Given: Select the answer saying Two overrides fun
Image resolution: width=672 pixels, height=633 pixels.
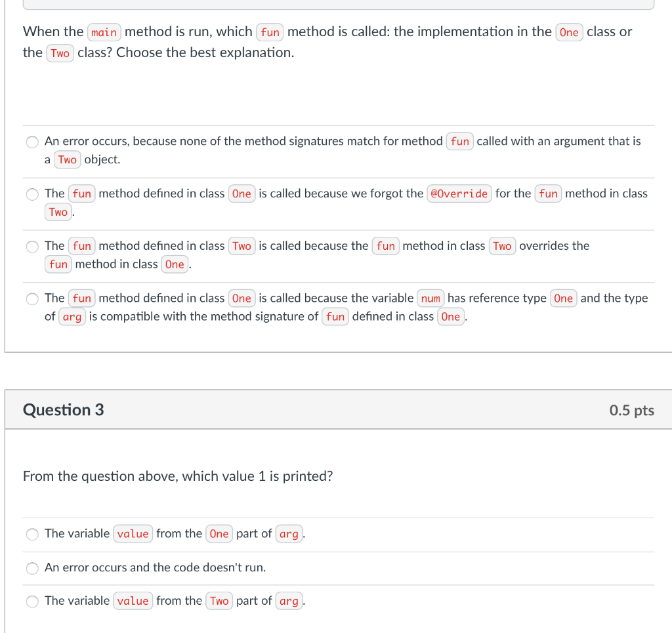Looking at the screenshot, I should point(32,247).
